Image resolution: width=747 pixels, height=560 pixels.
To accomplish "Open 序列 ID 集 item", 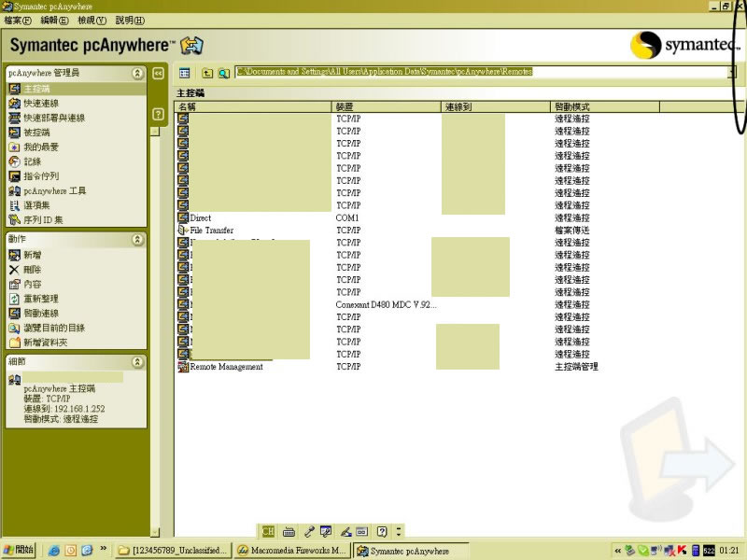I will click(x=43, y=220).
